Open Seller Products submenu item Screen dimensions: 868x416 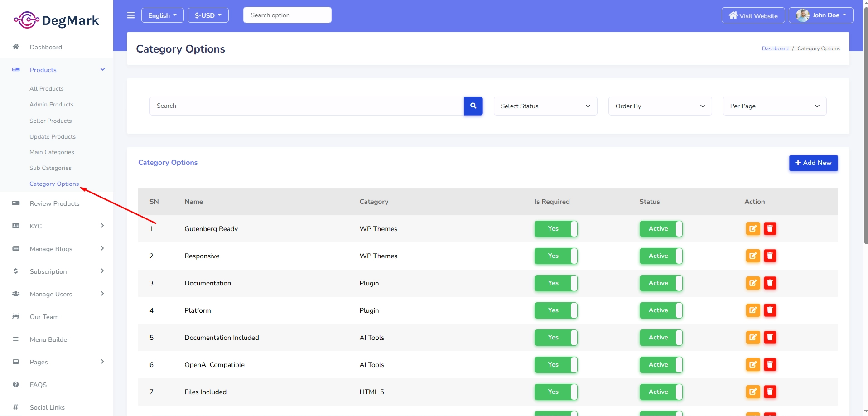tap(51, 121)
